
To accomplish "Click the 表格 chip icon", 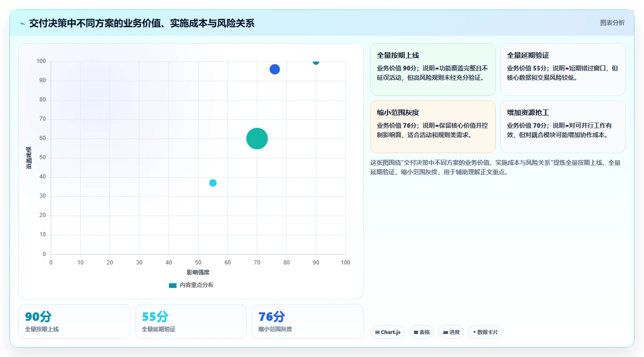I will (x=416, y=332).
